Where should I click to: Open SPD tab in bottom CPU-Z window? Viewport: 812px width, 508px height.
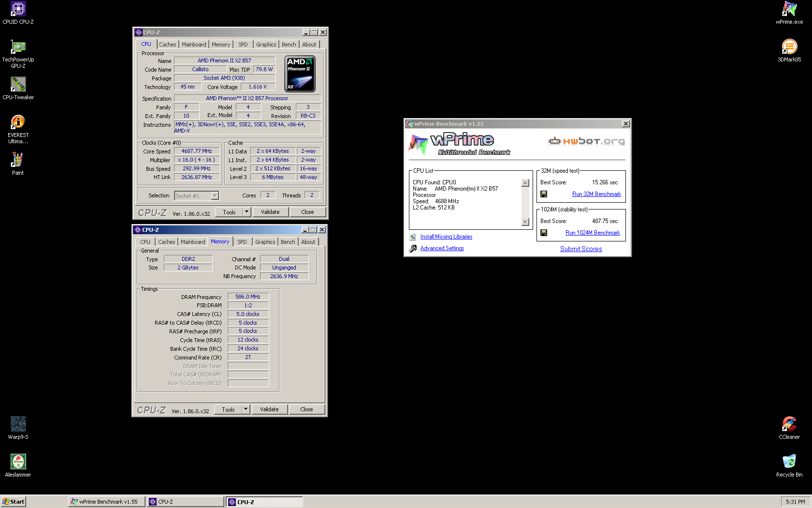tap(242, 242)
